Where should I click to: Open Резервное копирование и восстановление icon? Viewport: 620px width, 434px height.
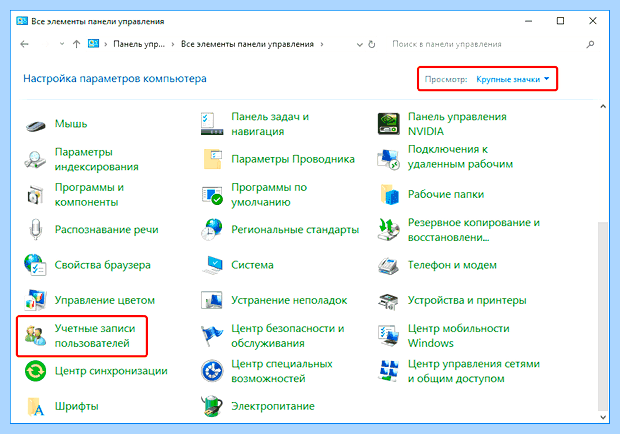[x=388, y=229]
